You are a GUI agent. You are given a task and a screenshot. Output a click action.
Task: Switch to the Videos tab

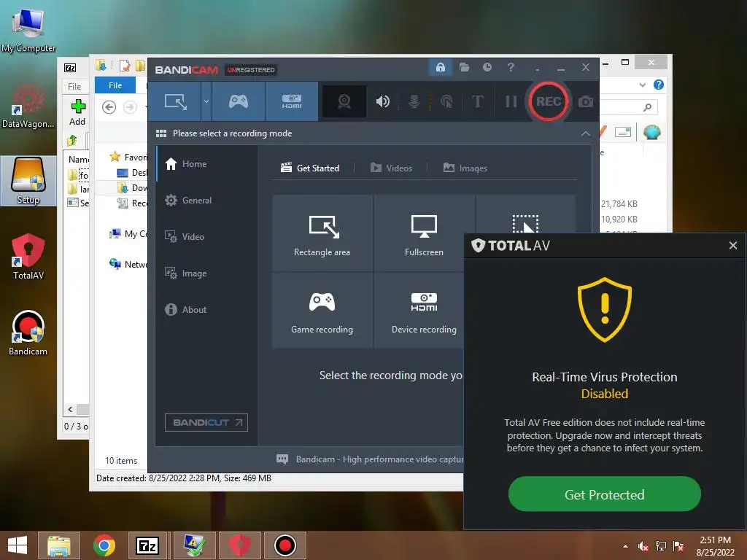[392, 168]
